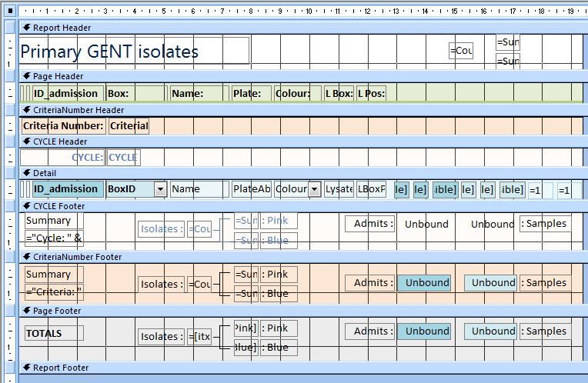Select Unbound box beside Admits in Page Footer

pos(424,331)
